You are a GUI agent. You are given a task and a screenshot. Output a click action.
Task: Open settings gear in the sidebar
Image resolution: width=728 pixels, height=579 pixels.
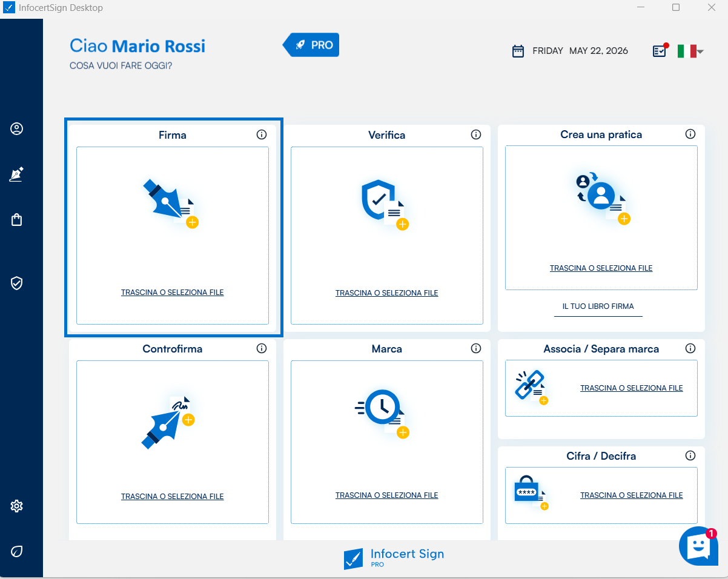point(17,506)
